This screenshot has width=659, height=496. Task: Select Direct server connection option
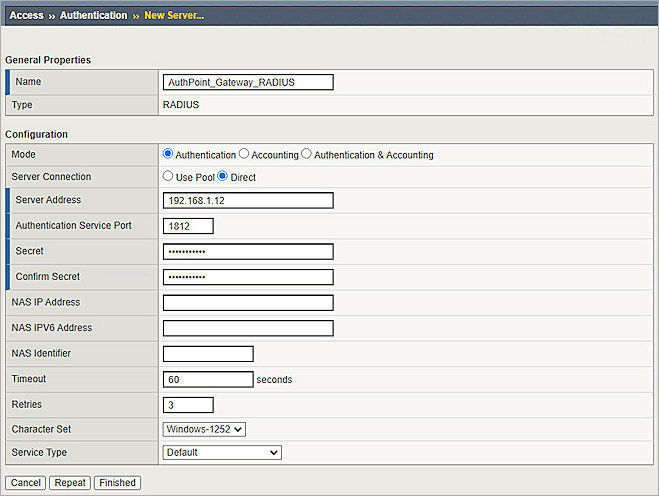(x=223, y=177)
